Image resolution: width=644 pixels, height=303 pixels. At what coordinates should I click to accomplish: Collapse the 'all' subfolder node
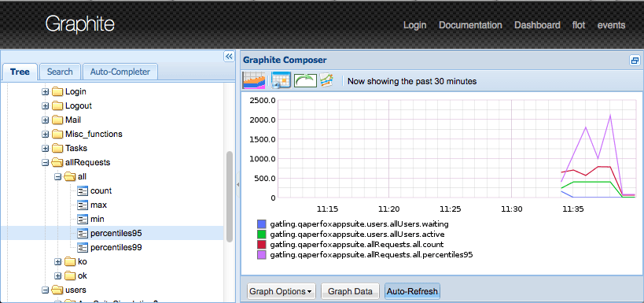point(58,176)
